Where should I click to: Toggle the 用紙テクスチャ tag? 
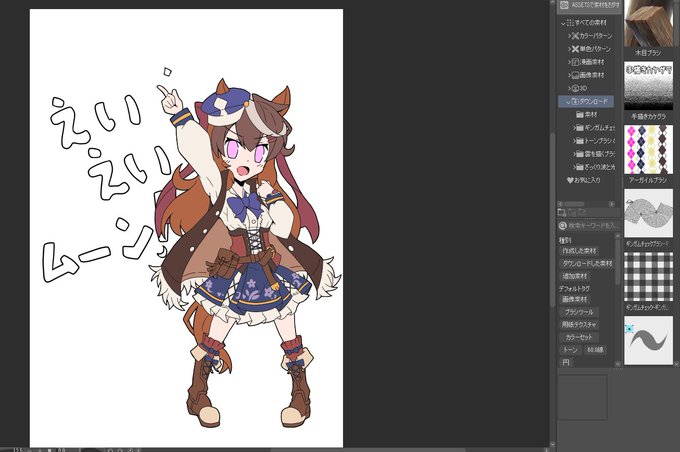coord(579,324)
